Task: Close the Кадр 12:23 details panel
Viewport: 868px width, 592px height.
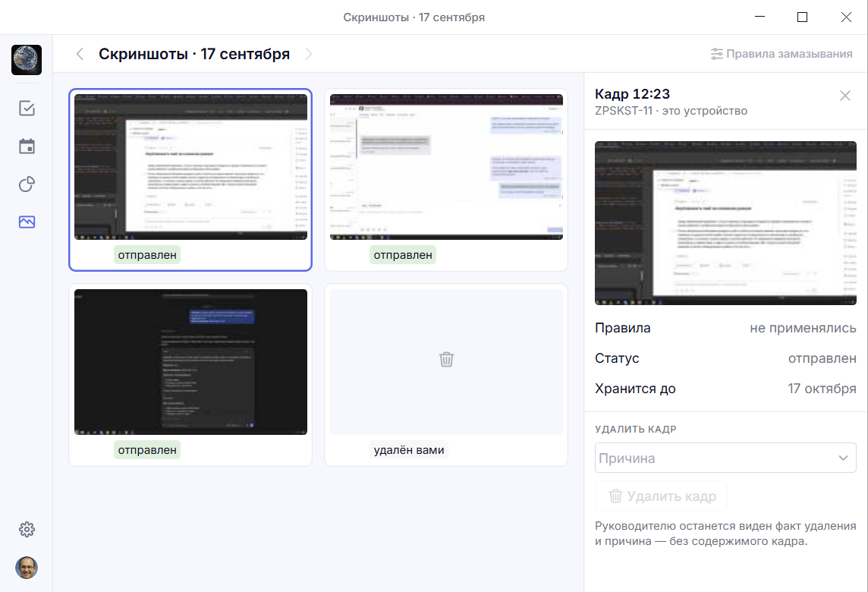Action: point(844,96)
